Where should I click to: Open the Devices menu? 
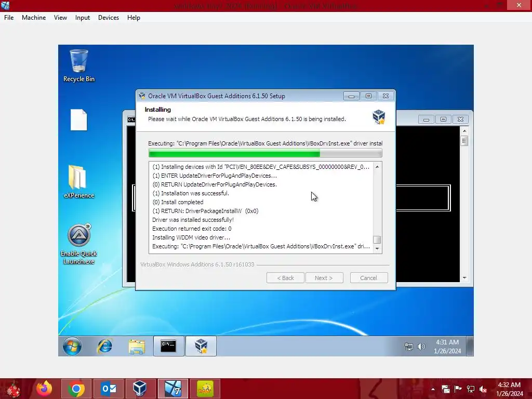pos(109,18)
